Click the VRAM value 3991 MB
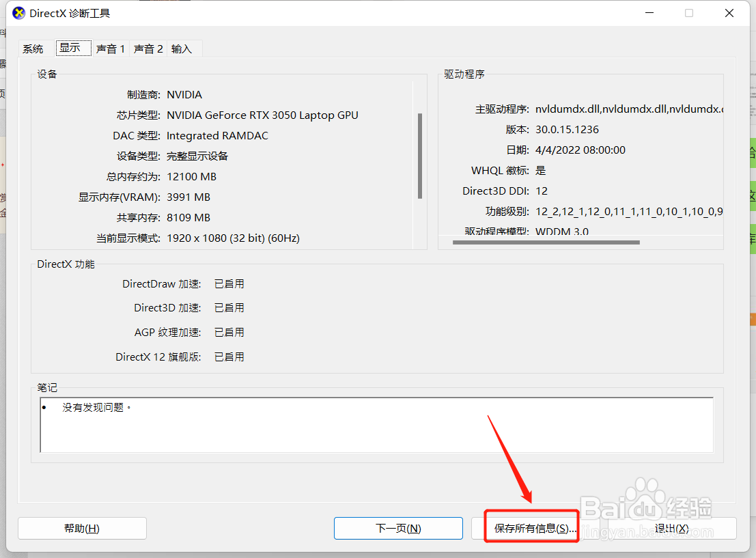Image resolution: width=756 pixels, height=558 pixels. (x=188, y=197)
